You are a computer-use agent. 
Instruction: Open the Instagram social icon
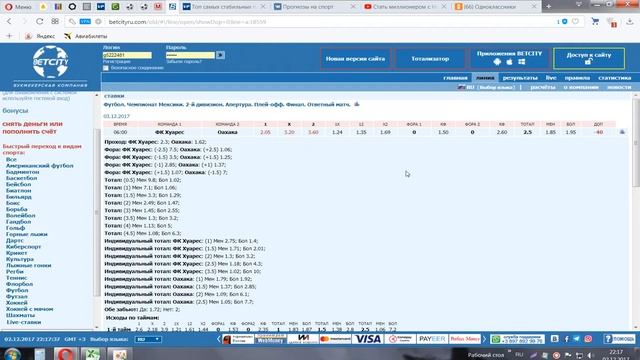(588, 339)
